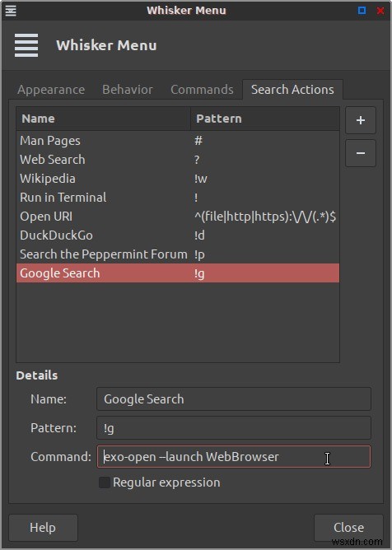Select Search the Peppermint Forum row

click(x=178, y=254)
